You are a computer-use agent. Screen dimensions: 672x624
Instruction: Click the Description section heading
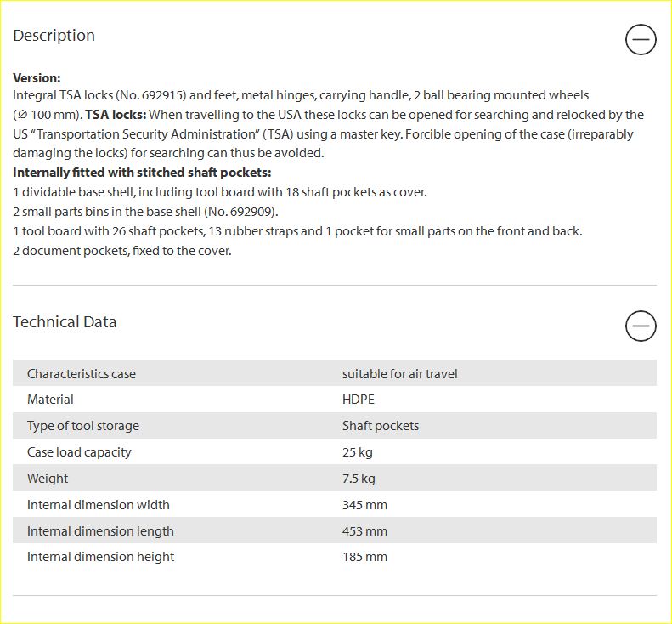click(x=54, y=36)
